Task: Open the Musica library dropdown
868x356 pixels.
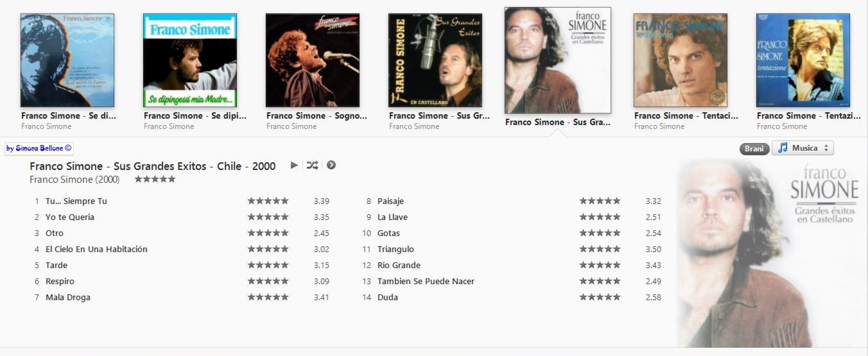Action: tap(803, 148)
